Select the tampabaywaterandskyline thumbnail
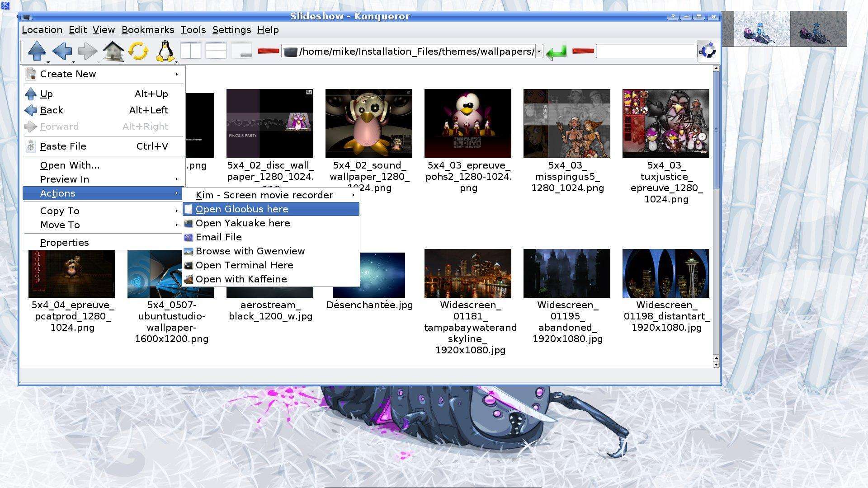Screen dimensions: 868x488 [468, 273]
